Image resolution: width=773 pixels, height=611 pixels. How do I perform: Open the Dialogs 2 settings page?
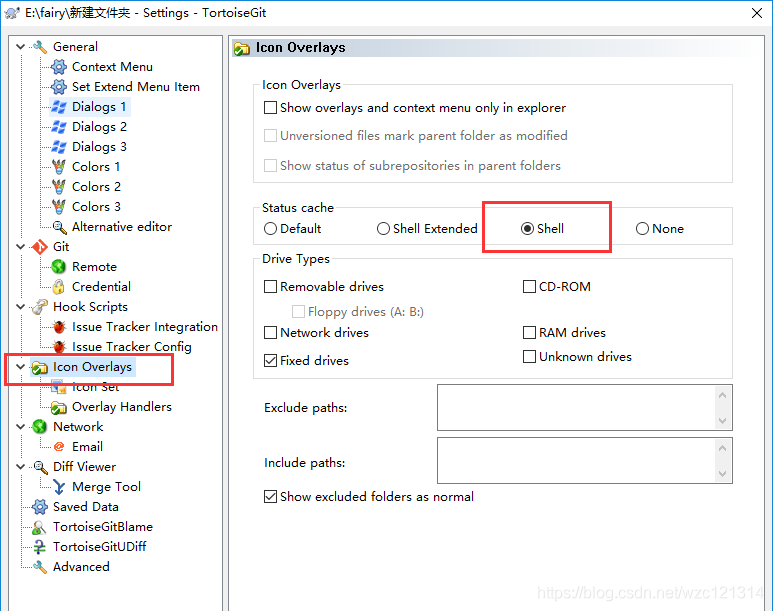[99, 127]
